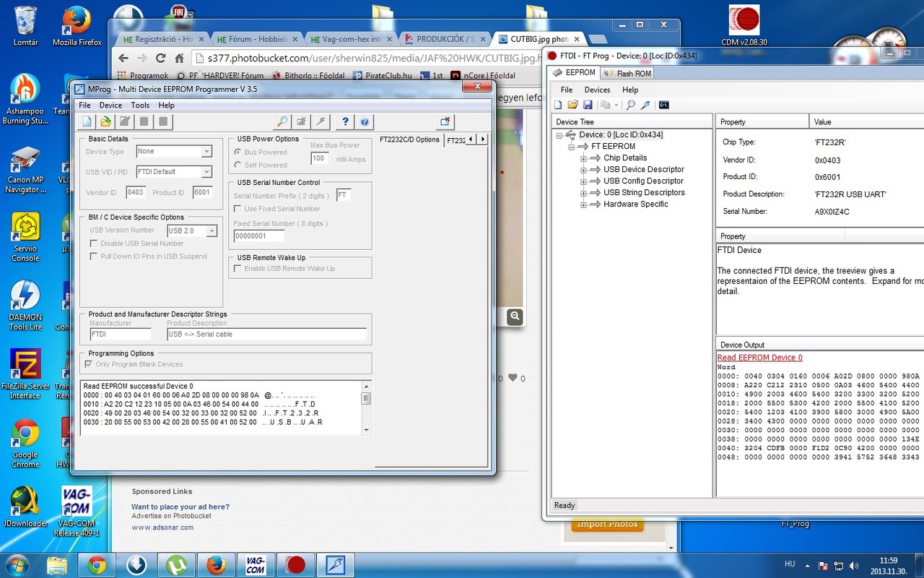The image size is (924, 578).
Task: Click the uTorrent icon in the taskbar
Action: 176,564
